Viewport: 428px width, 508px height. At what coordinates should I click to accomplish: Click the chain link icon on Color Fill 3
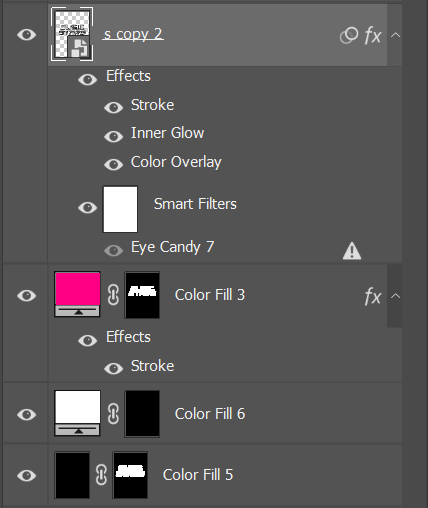[x=113, y=295]
